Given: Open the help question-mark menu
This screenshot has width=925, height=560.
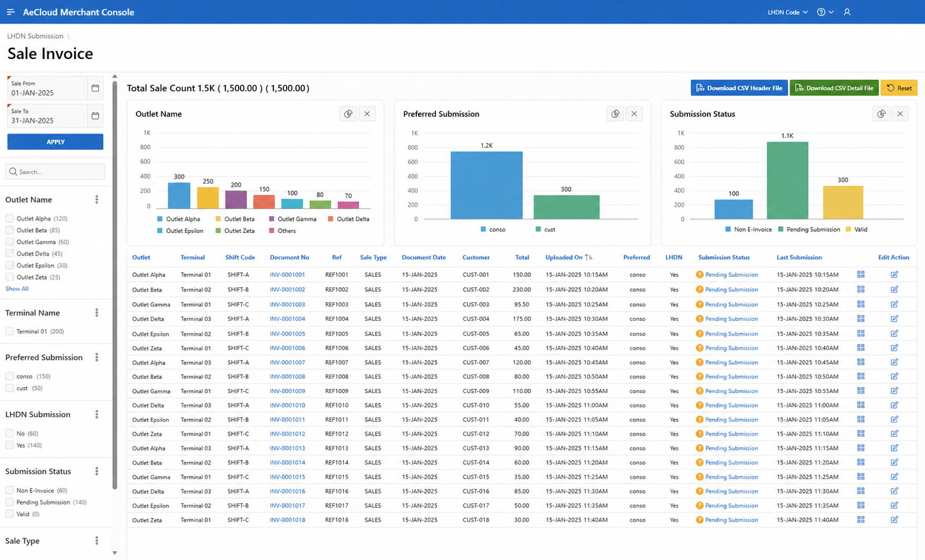Looking at the screenshot, I should [825, 12].
